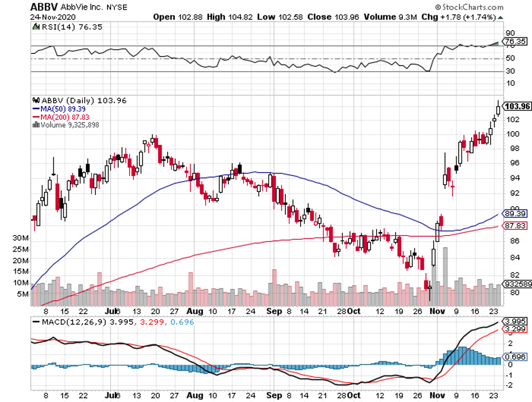Select the 89.39 moving average price tag

516,213
